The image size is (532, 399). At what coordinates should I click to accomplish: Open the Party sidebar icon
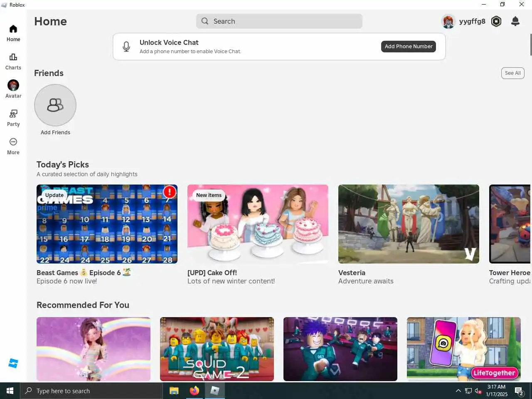point(13,113)
